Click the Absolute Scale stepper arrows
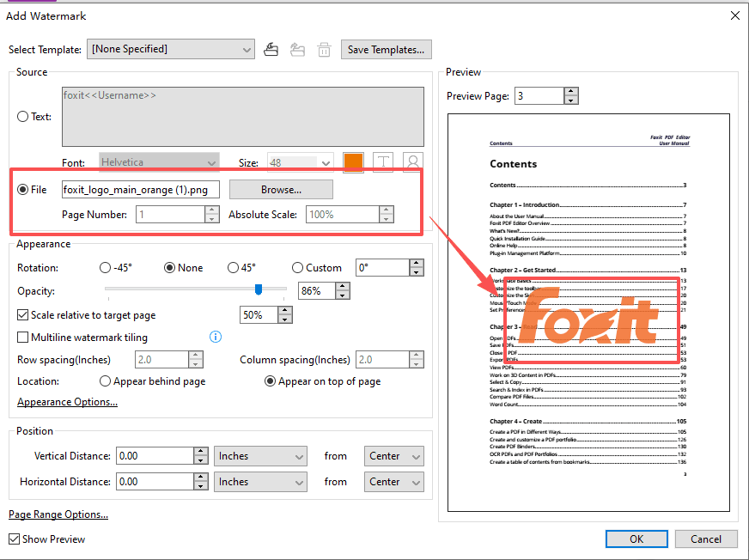The height and width of the screenshot is (560, 749). [387, 215]
